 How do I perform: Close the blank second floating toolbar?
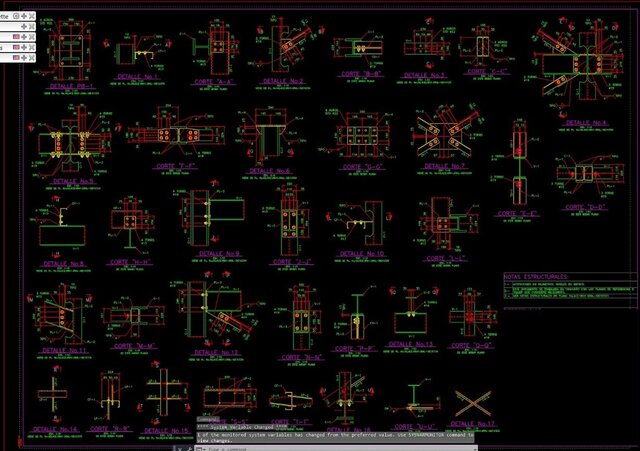point(31,27)
